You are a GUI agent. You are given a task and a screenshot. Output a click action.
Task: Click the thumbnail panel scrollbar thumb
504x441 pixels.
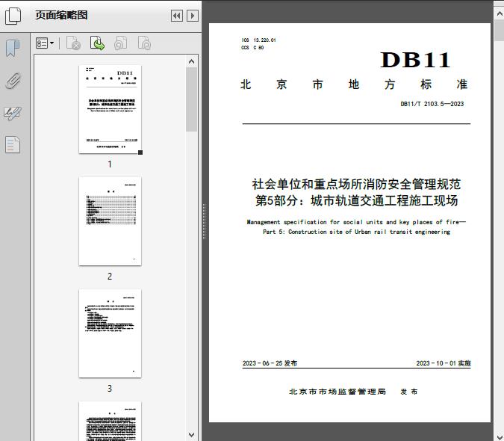click(x=192, y=97)
